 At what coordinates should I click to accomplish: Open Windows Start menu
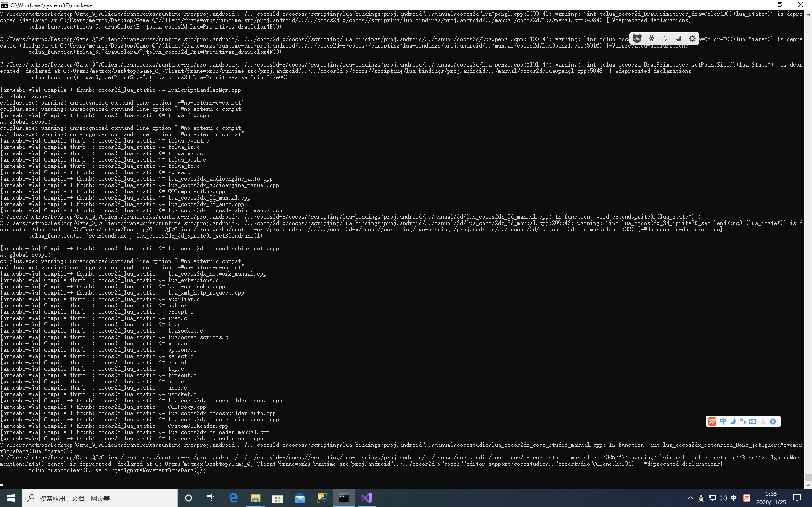pos(11,498)
